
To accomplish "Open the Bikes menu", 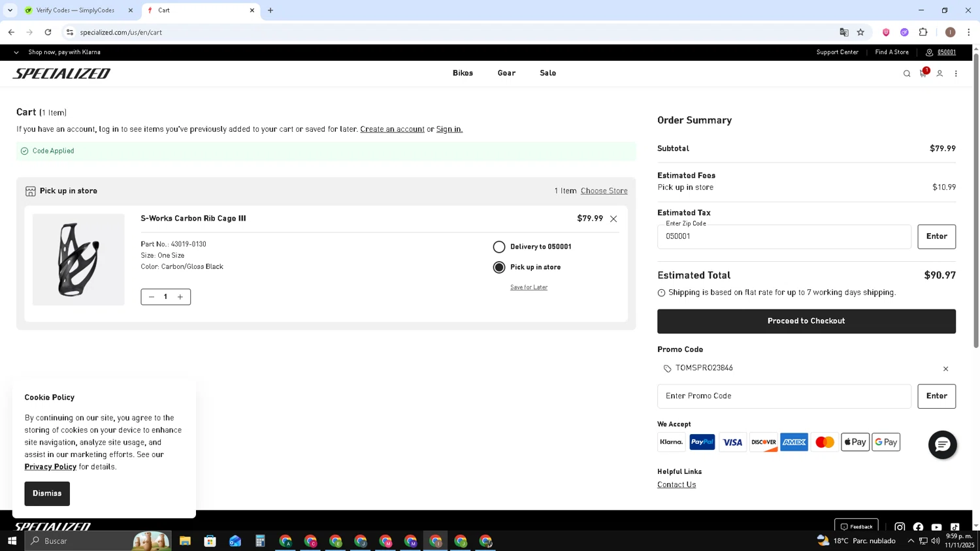I will pos(463,73).
